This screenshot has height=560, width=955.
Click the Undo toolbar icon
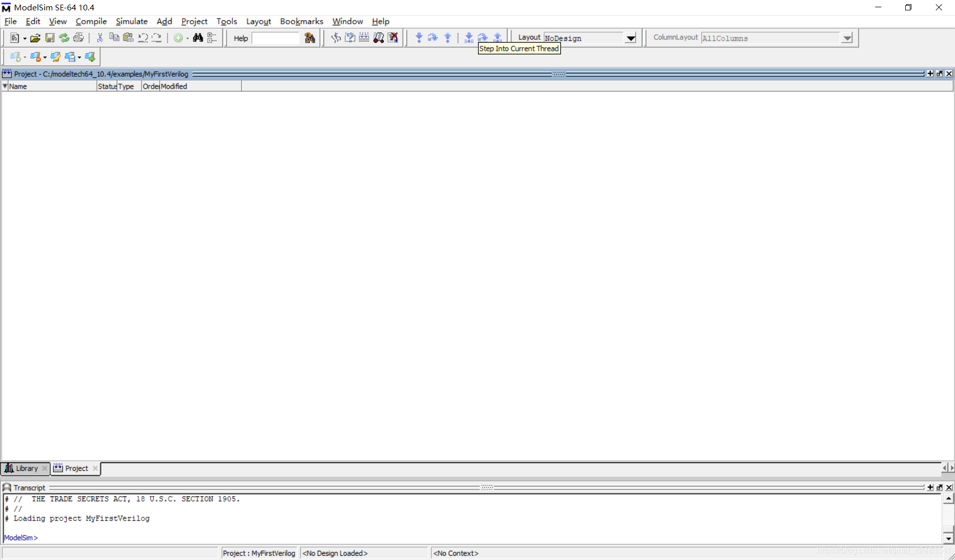143,38
